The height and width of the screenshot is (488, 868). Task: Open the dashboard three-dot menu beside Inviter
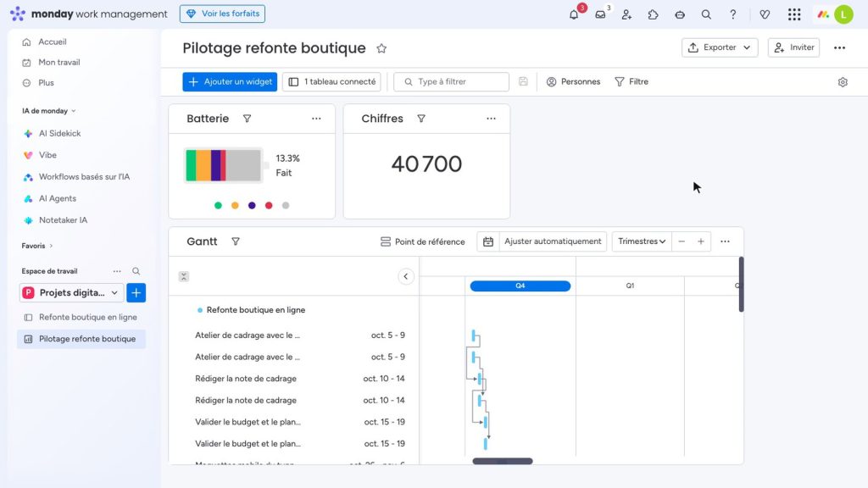click(840, 47)
